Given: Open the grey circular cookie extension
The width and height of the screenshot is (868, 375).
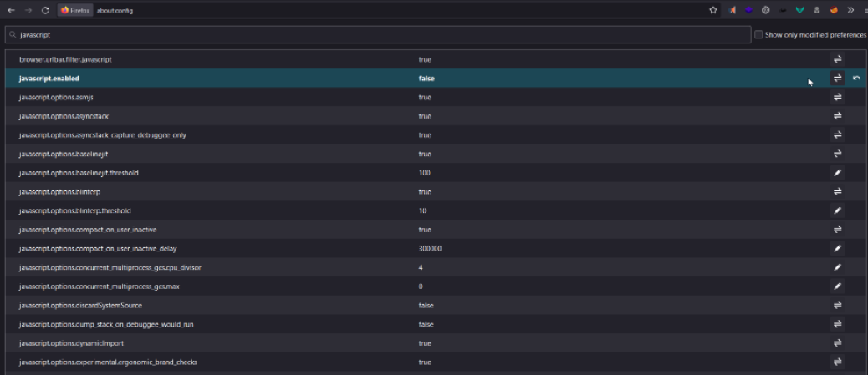Looking at the screenshot, I should tap(766, 10).
